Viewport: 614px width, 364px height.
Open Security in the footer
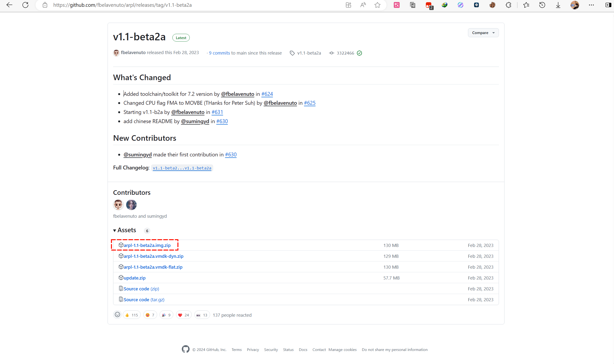click(x=271, y=350)
